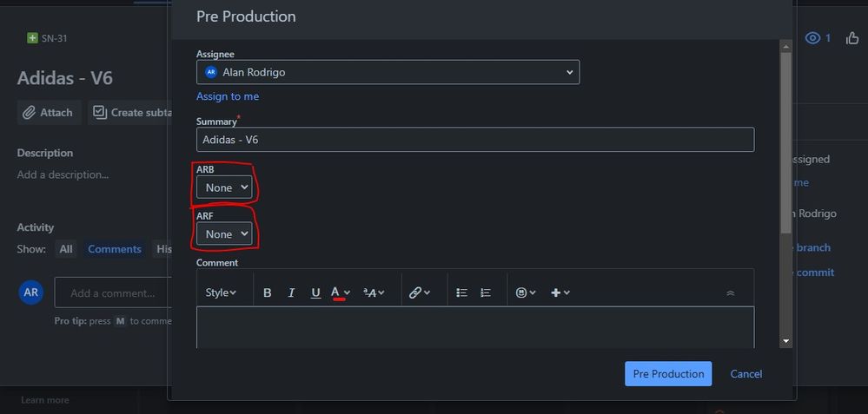Show History activity tab
Image resolution: width=868 pixels, height=414 pixels.
pos(162,249)
